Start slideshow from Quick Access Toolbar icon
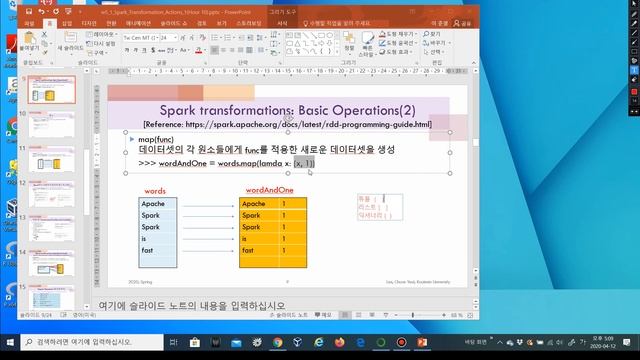The width and height of the screenshot is (640, 360). [68, 12]
